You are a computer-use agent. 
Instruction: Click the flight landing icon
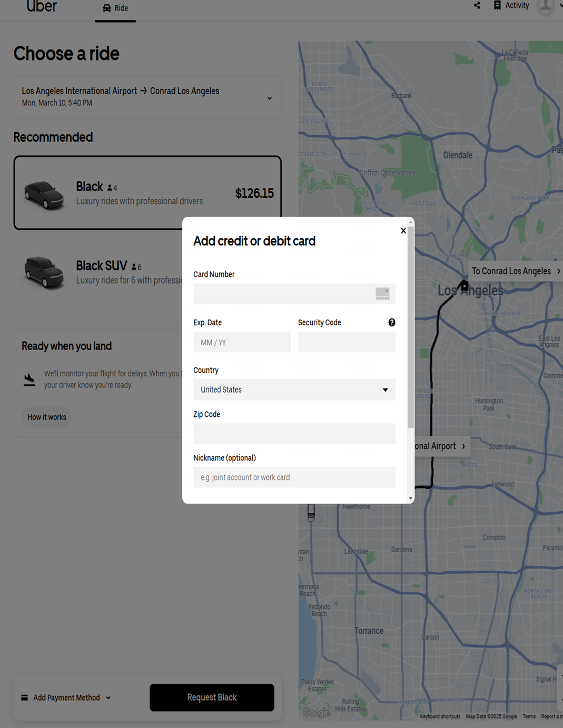click(x=29, y=379)
